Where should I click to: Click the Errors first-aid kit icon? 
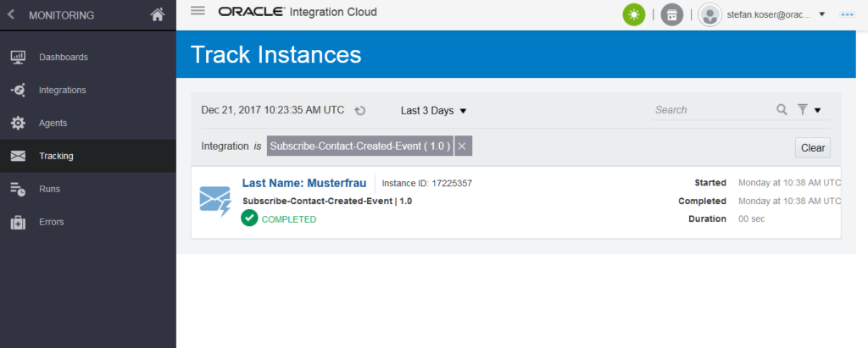pyautogui.click(x=19, y=223)
